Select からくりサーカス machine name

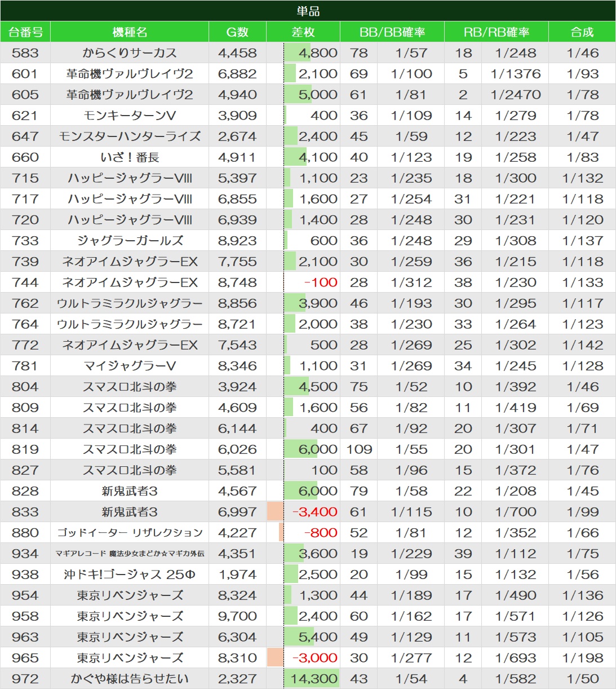pyautogui.click(x=130, y=53)
